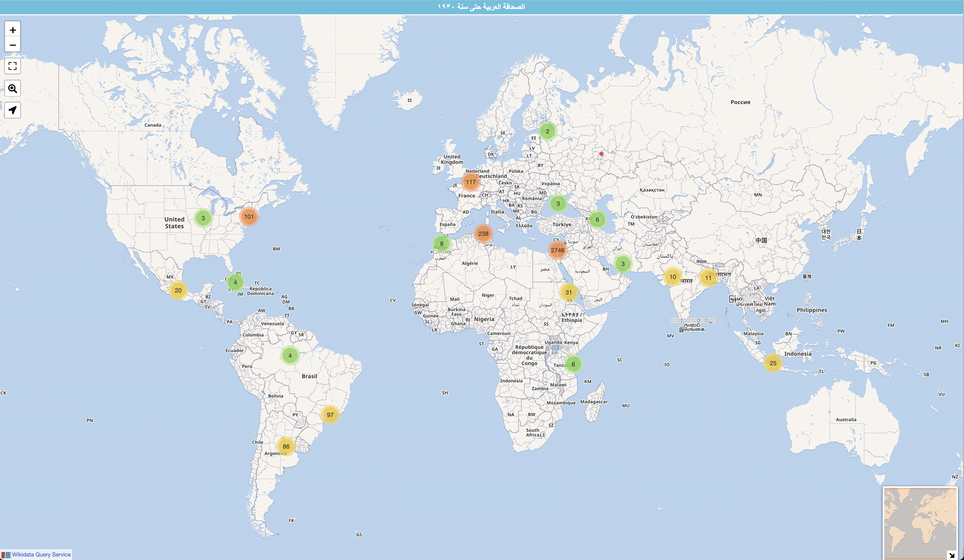Viewport: 964px width, 560px height.
Task: Click the red point marker near Moscow
Action: [x=601, y=154]
